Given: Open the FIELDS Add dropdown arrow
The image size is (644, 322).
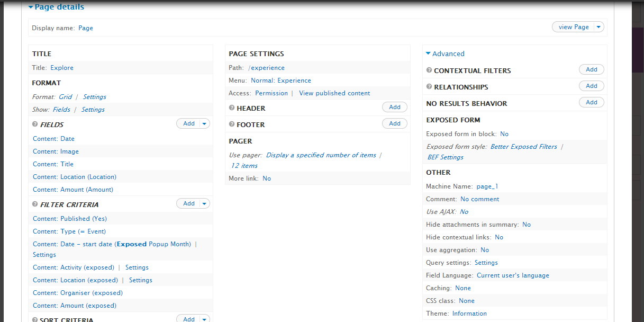Looking at the screenshot, I should (204, 123).
